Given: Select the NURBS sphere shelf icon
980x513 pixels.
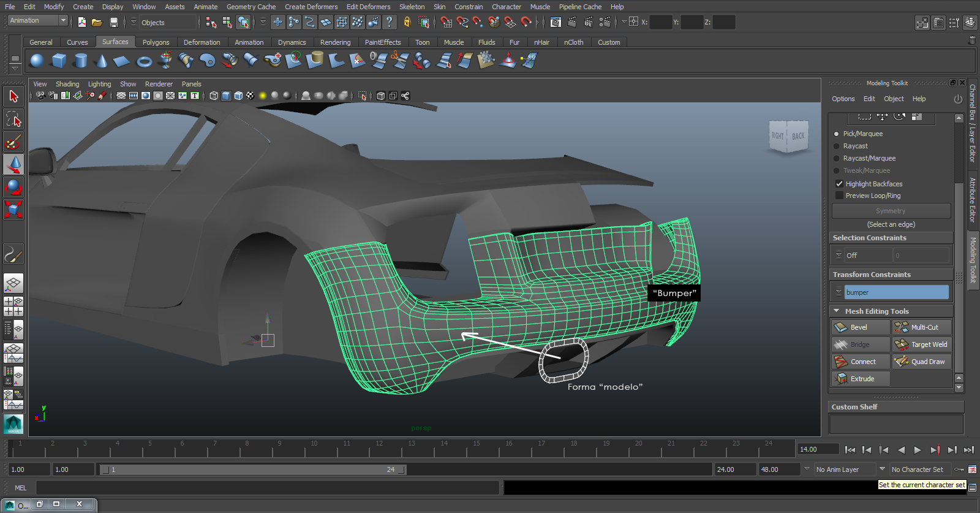Looking at the screenshot, I should [37, 61].
